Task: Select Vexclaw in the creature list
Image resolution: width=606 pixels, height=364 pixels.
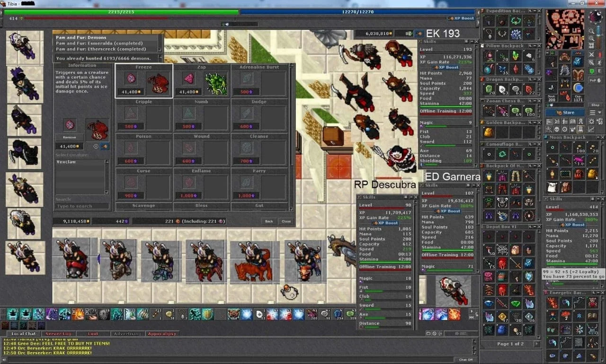Action: point(66,162)
